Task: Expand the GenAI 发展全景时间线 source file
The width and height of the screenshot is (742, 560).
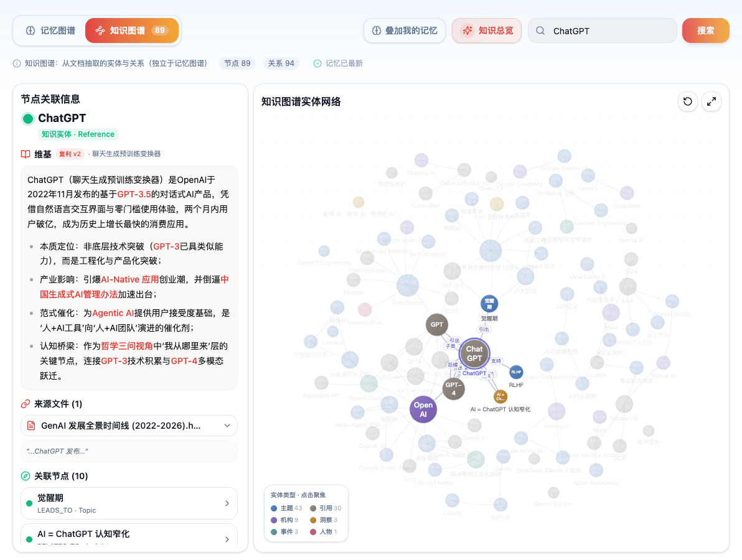Action: 129,426
